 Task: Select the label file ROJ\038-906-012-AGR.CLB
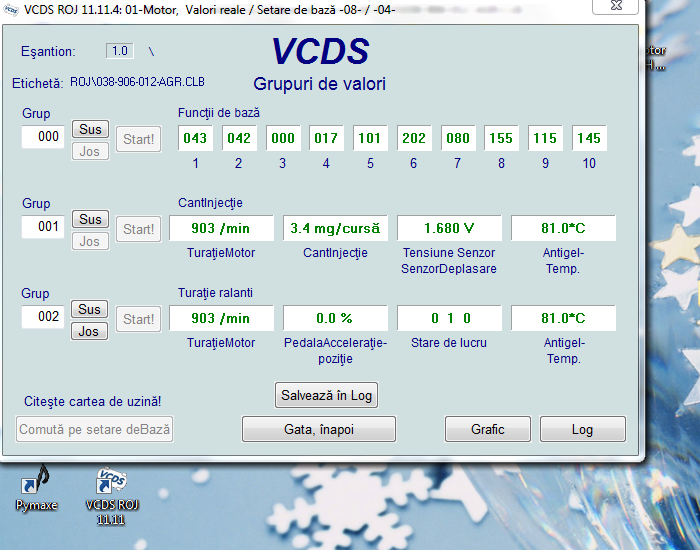pyautogui.click(x=138, y=82)
